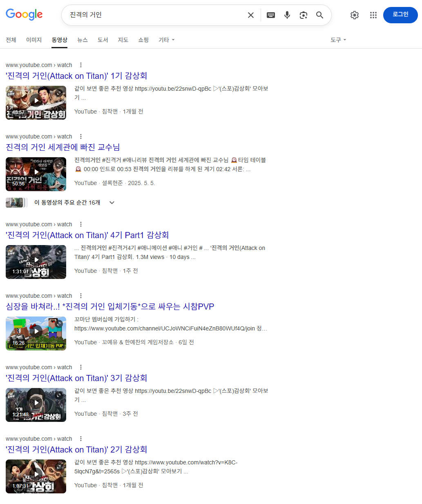Open more options for 세계관에 빠진 교수님 result
Image resolution: width=422 pixels, height=504 pixels.
(x=81, y=136)
